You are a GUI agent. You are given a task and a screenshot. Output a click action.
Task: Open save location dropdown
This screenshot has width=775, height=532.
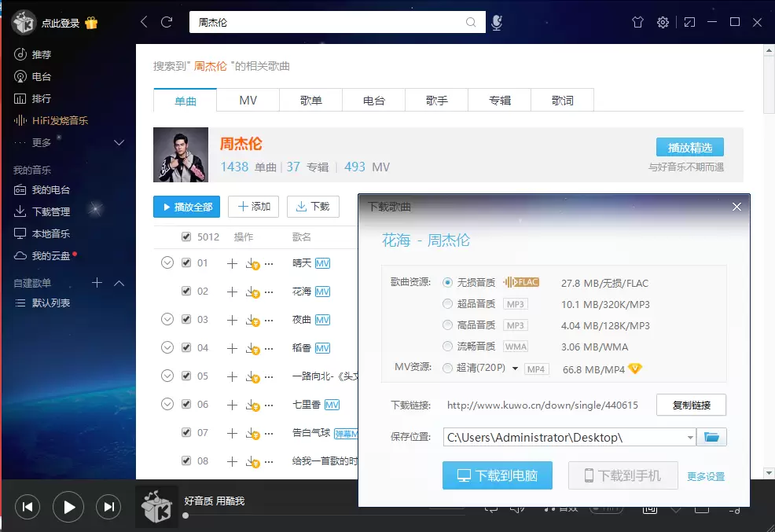pyautogui.click(x=690, y=437)
